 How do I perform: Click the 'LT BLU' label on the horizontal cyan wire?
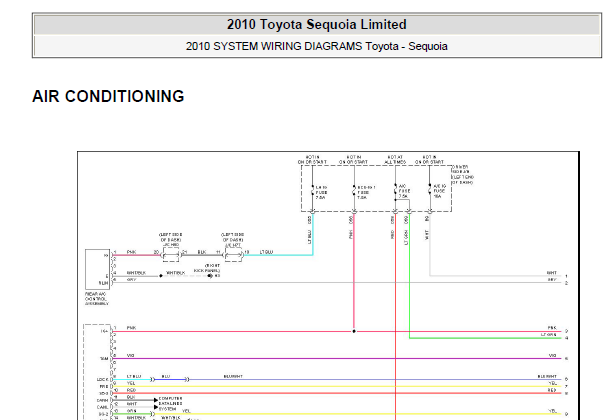[x=266, y=252]
